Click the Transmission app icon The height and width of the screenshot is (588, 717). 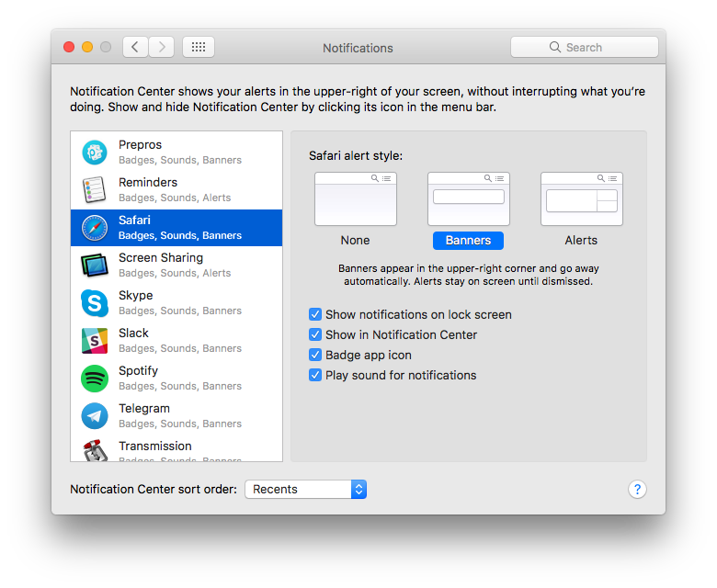95,450
